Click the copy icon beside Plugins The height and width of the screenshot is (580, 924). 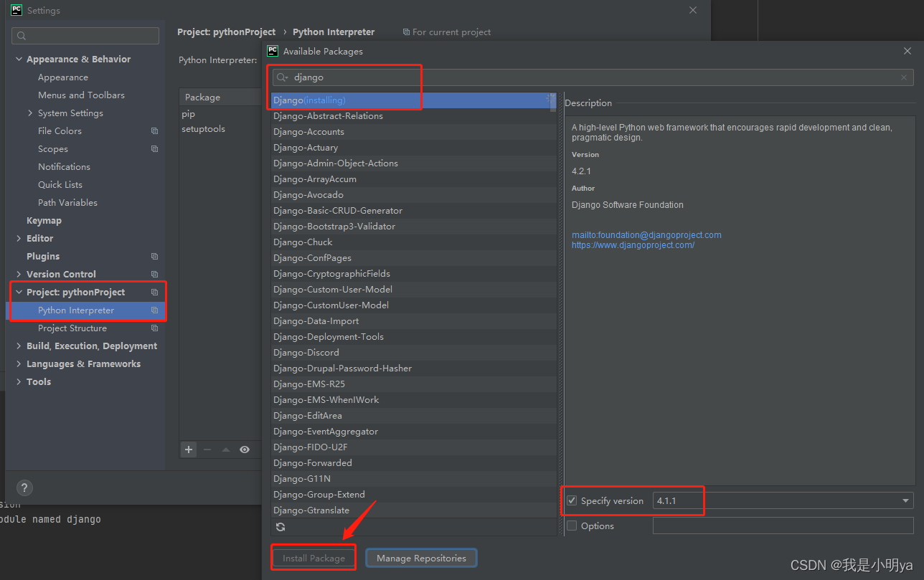click(154, 257)
